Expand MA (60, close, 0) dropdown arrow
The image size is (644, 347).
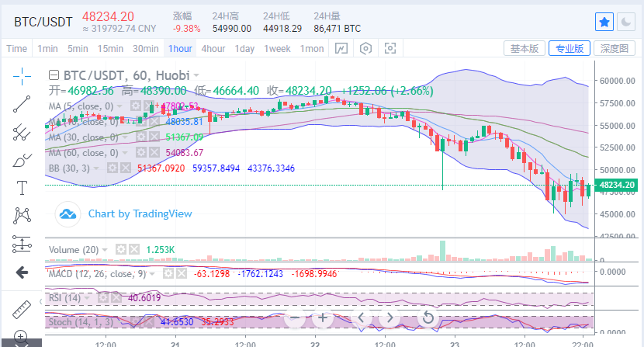coord(125,153)
